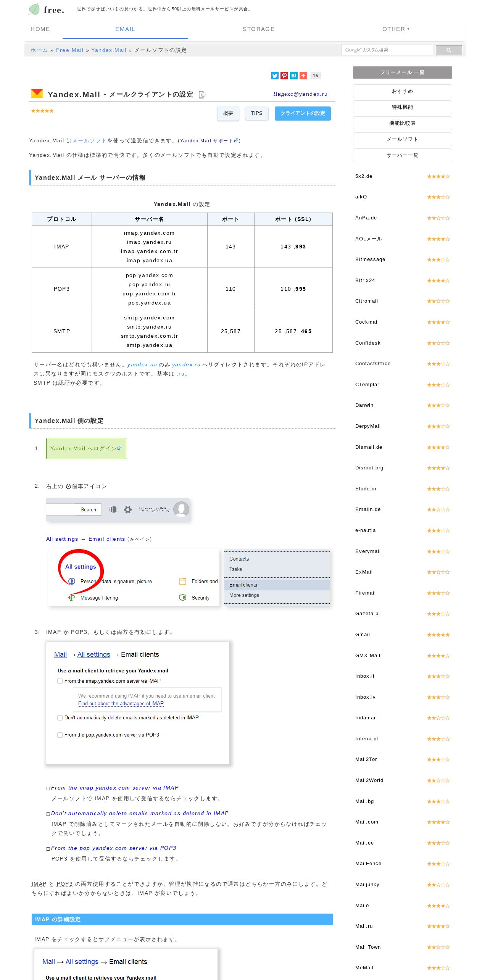Open Mail.ru in the sidebar list
This screenshot has width=490, height=980.
(x=364, y=926)
